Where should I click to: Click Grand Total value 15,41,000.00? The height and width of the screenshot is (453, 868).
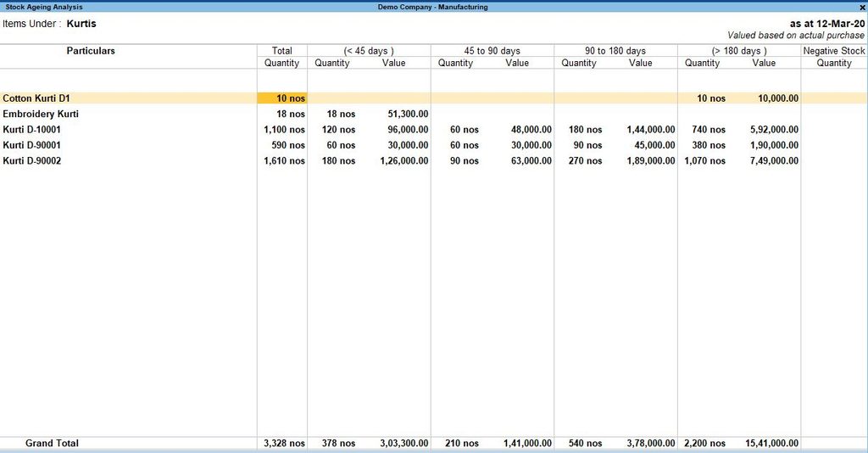[772, 443]
